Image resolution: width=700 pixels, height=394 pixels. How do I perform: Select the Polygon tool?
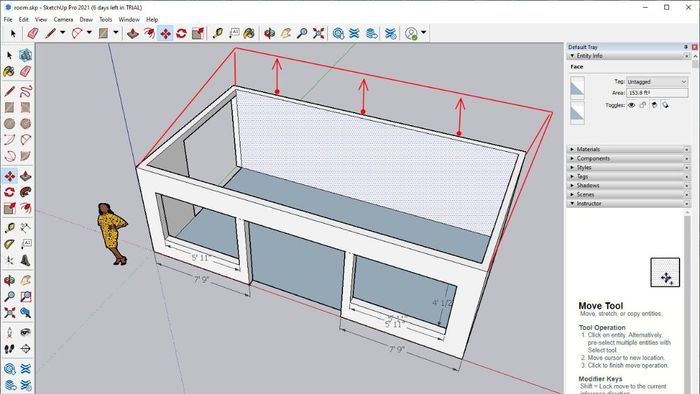point(25,124)
